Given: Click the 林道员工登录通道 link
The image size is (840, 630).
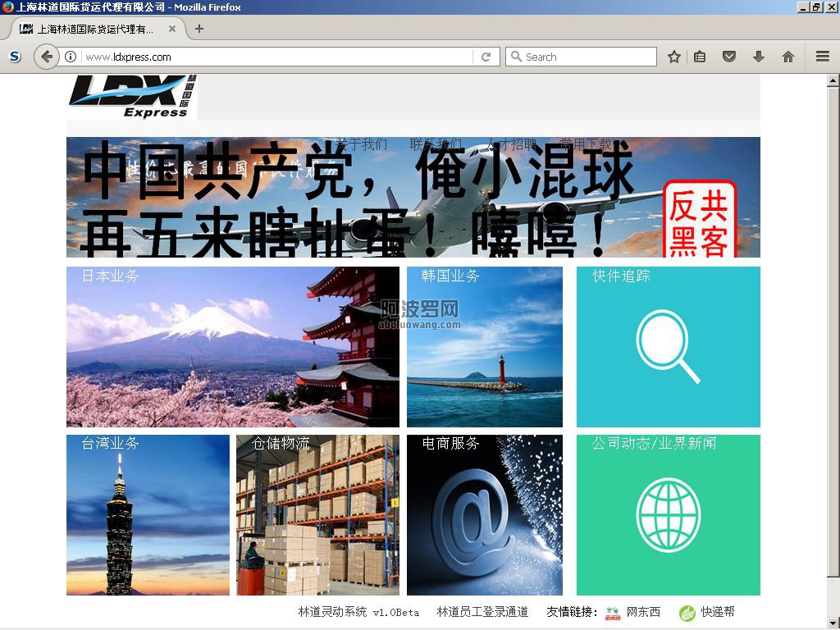Looking at the screenshot, I should (x=482, y=612).
